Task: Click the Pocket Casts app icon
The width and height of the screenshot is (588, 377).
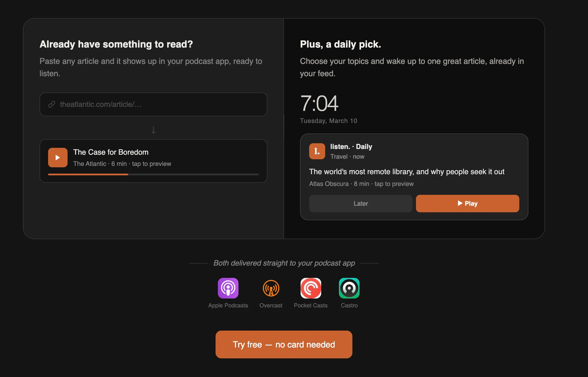Action: click(x=311, y=288)
